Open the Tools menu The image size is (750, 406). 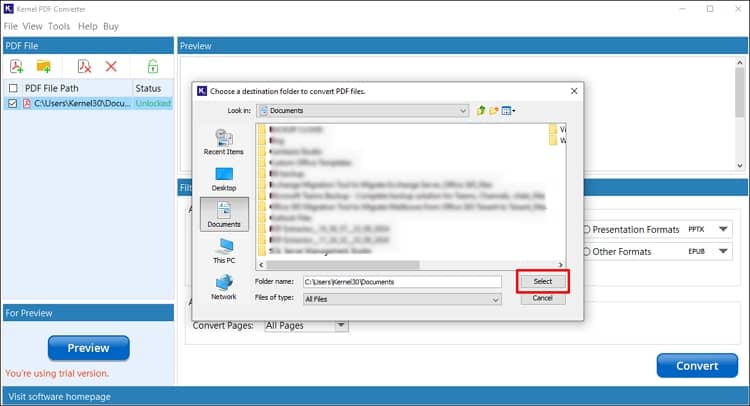click(x=59, y=26)
